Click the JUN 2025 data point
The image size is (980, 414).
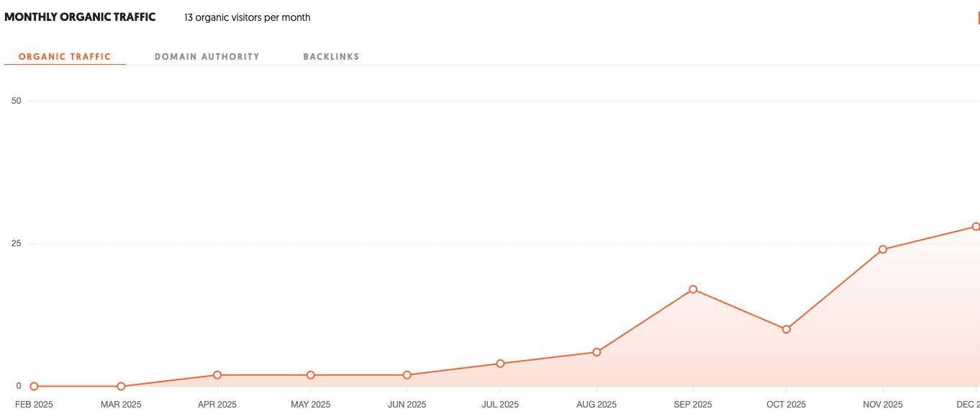point(407,375)
